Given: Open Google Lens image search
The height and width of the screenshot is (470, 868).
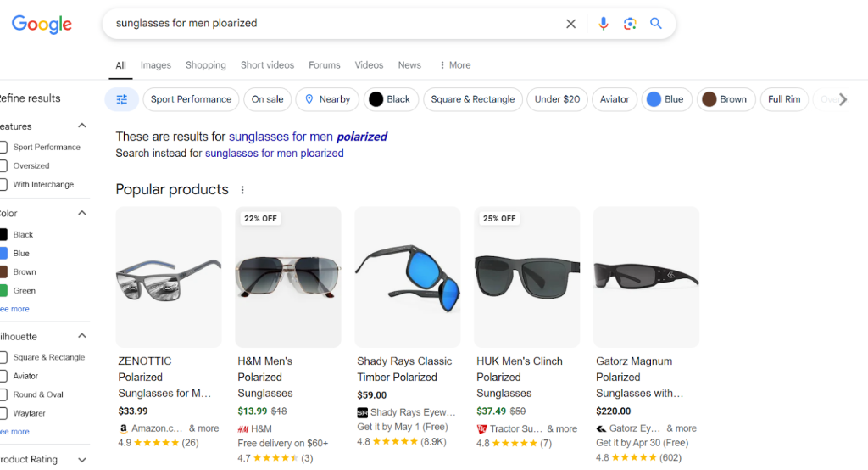Looking at the screenshot, I should coord(629,24).
